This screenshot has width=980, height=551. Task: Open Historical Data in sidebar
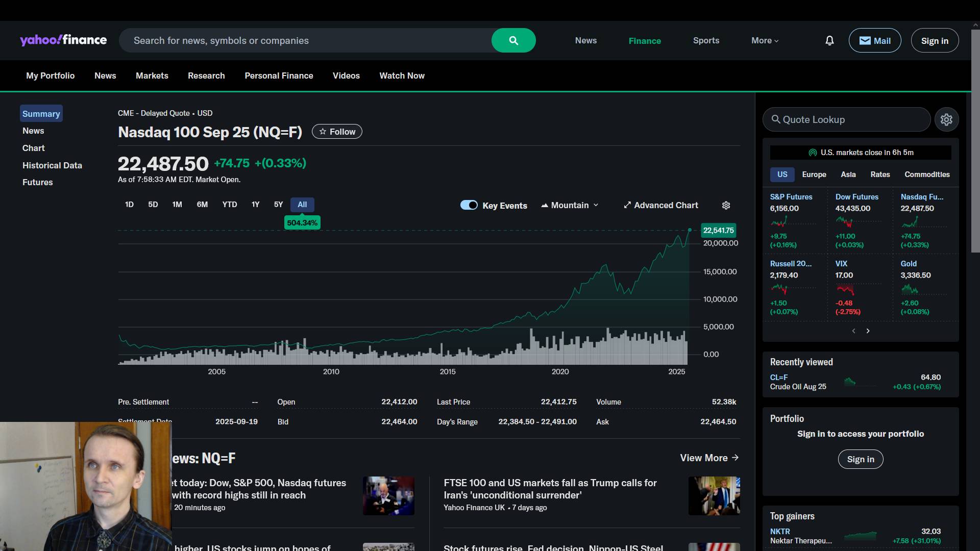(52, 165)
